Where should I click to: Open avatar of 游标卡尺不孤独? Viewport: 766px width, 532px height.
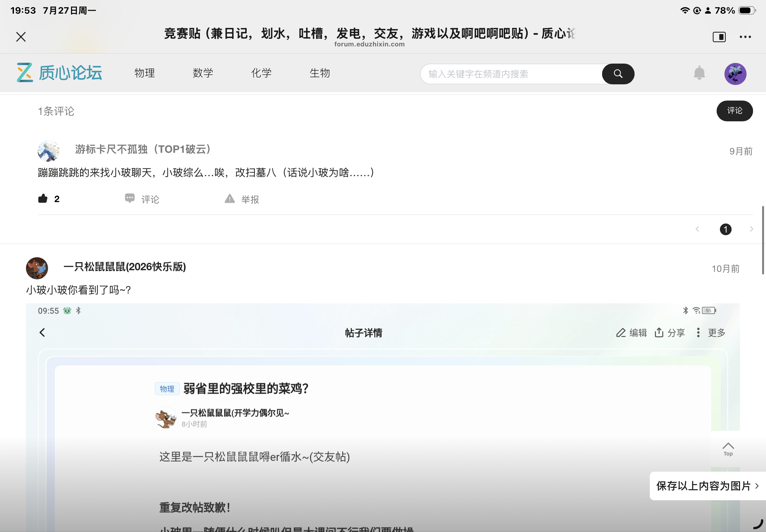(49, 151)
